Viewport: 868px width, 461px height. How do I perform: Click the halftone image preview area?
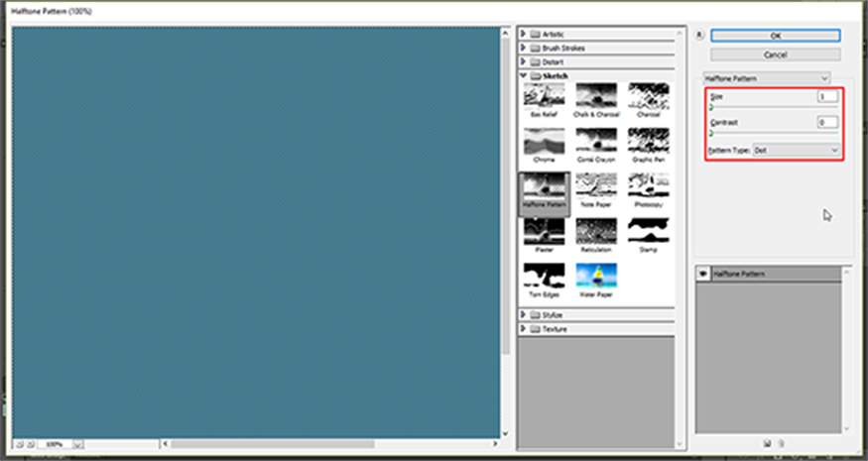coord(256,232)
